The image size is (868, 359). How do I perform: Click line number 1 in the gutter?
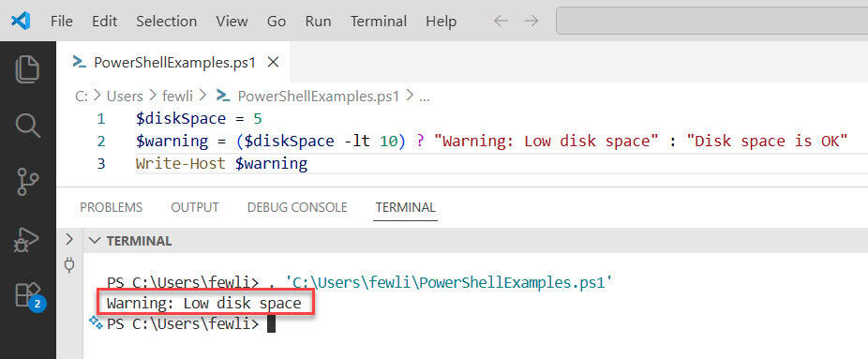(100, 119)
